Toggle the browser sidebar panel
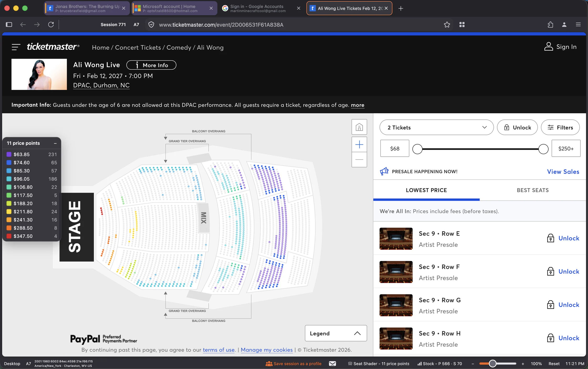Viewport: 588px width, 369px height. point(9,24)
